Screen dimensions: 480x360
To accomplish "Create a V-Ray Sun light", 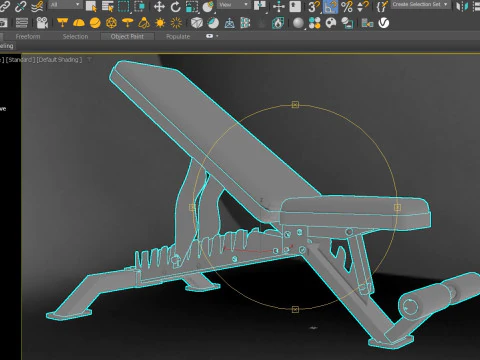I will tap(160, 23).
